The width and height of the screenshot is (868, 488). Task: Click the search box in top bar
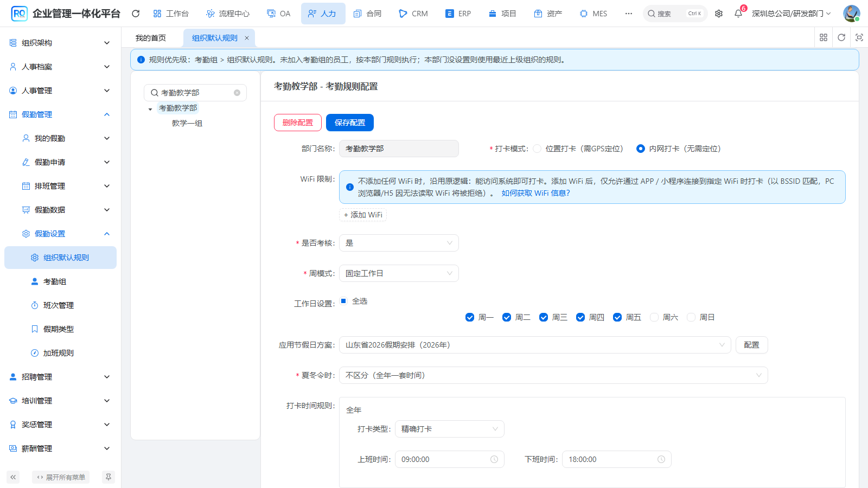click(675, 14)
